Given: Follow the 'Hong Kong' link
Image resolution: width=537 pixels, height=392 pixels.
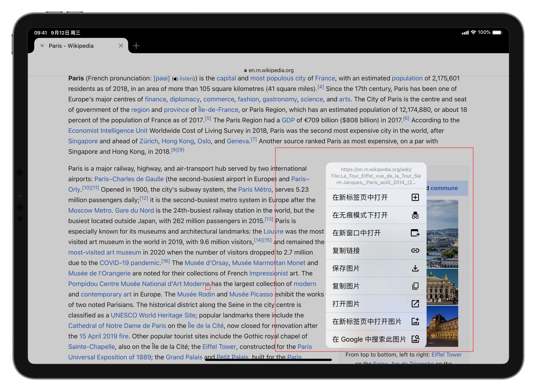Looking at the screenshot, I should 178,141.
